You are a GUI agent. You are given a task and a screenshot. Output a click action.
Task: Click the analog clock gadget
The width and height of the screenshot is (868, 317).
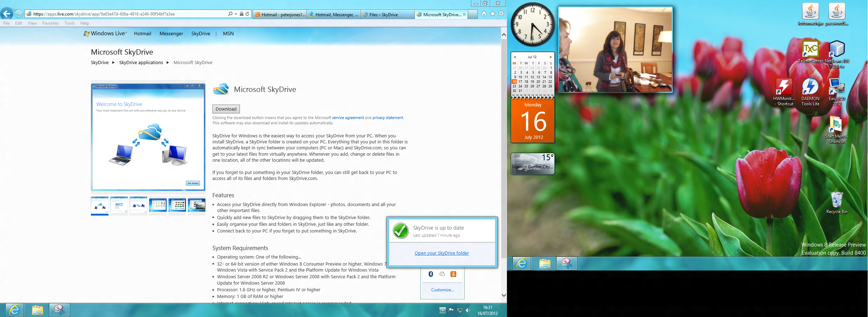[x=532, y=24]
